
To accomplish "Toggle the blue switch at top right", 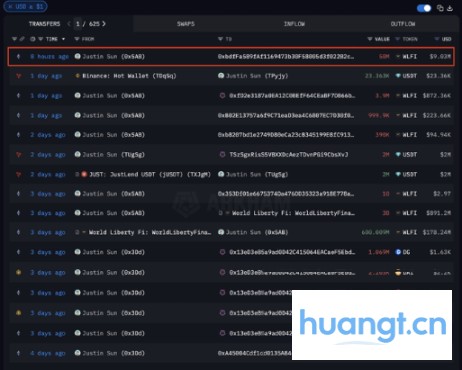I will 424,8.
